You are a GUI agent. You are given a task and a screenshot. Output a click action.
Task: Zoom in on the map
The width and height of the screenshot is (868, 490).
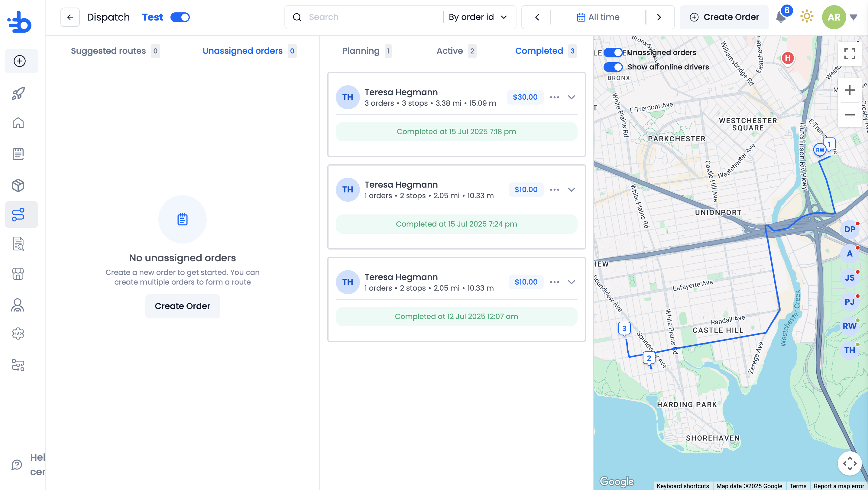850,90
